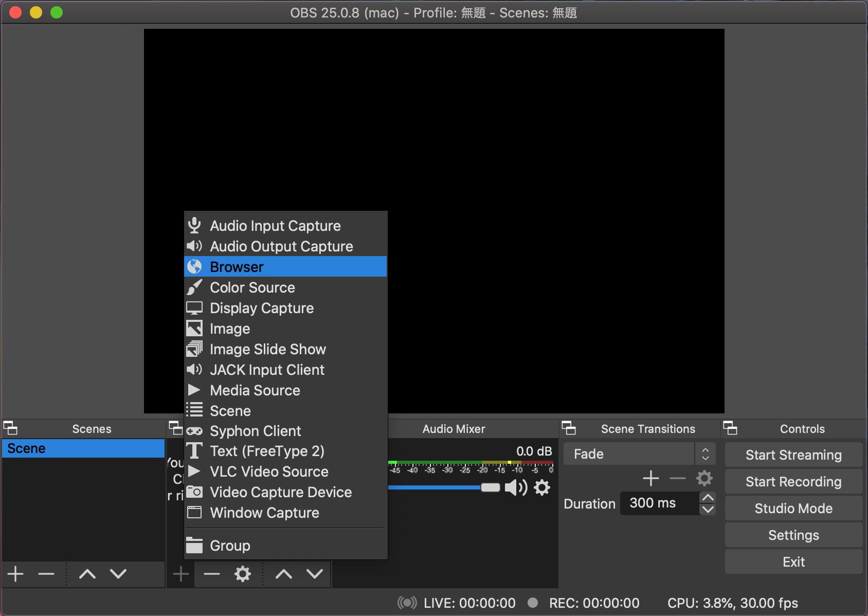The image size is (868, 616).
Task: Undock the Sources panel icon
Action: [x=176, y=428]
